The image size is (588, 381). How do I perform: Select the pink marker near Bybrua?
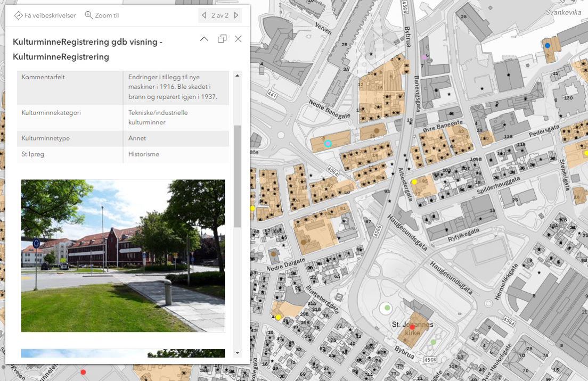pyautogui.click(x=424, y=57)
